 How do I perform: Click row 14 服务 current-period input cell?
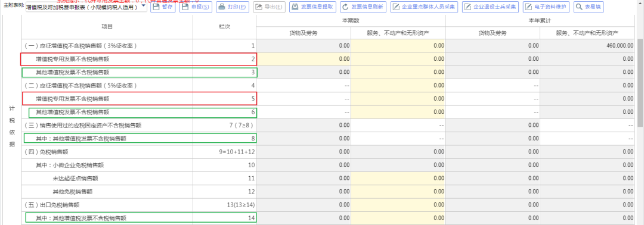[x=398, y=218]
